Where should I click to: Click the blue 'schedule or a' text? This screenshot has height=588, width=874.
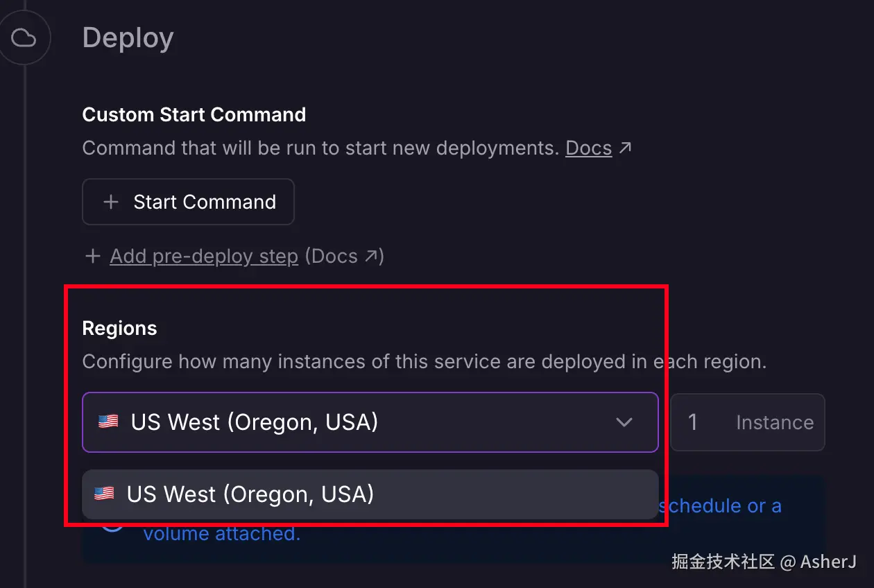pos(720,506)
